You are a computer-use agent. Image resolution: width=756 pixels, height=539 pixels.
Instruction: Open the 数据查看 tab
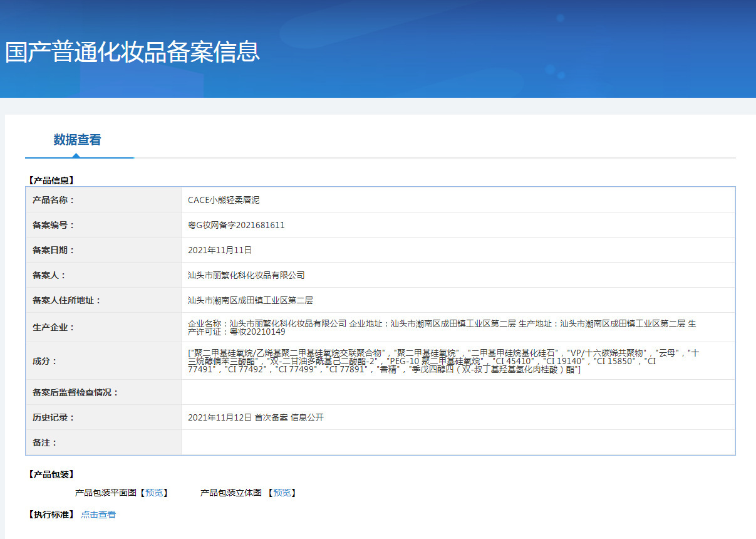77,140
